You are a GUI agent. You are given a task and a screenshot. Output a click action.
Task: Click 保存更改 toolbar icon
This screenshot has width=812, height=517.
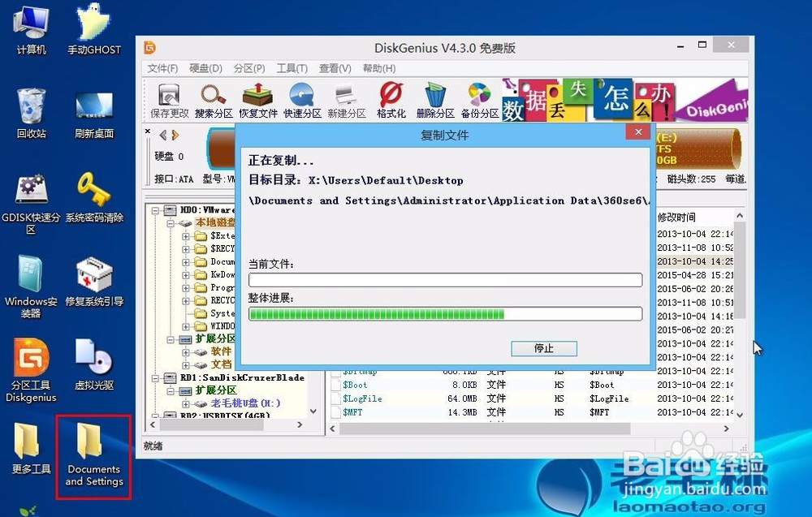[170, 101]
